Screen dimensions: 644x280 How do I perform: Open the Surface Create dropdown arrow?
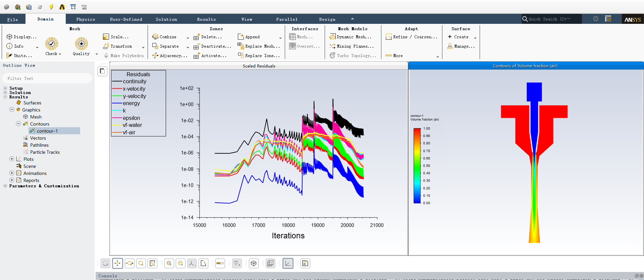[475, 38]
